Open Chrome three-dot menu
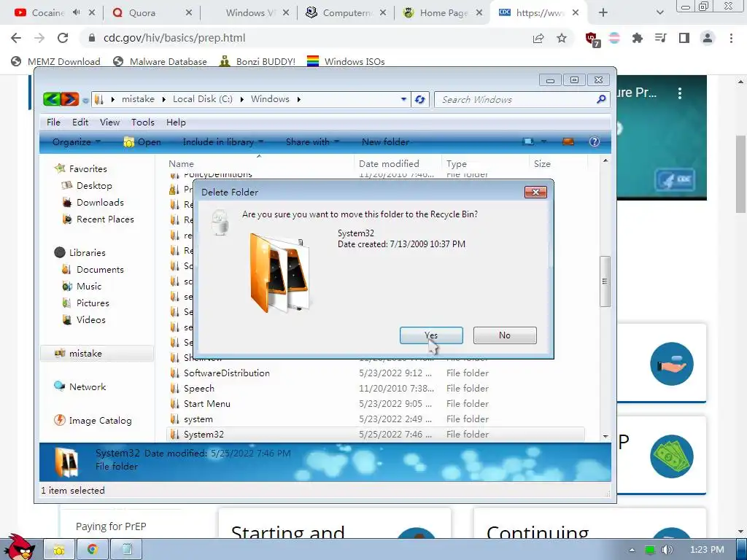The height and width of the screenshot is (560, 747). [731, 38]
